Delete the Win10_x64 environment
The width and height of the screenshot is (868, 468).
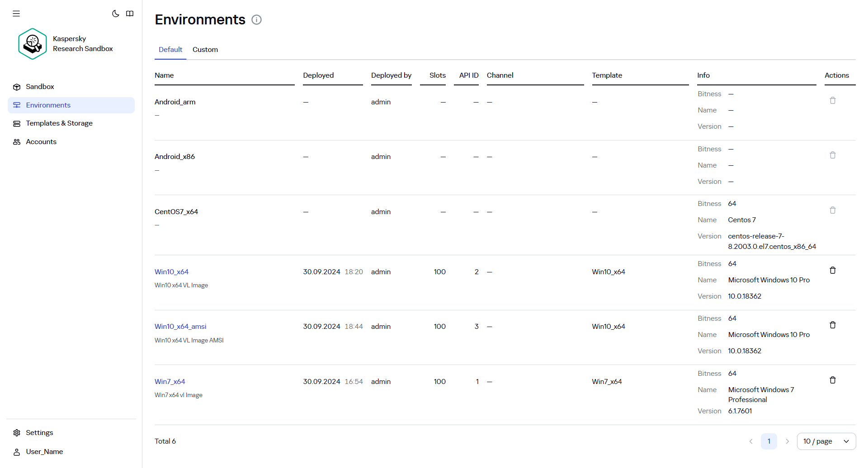pyautogui.click(x=832, y=270)
